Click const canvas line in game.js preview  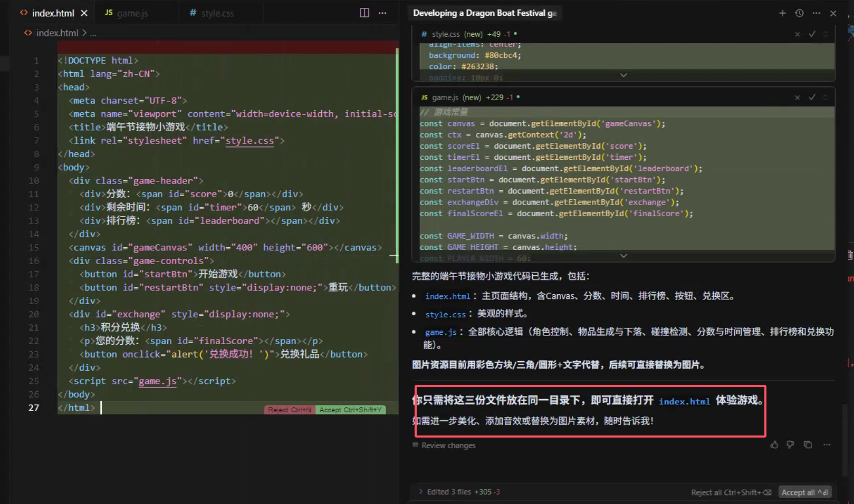tap(542, 124)
